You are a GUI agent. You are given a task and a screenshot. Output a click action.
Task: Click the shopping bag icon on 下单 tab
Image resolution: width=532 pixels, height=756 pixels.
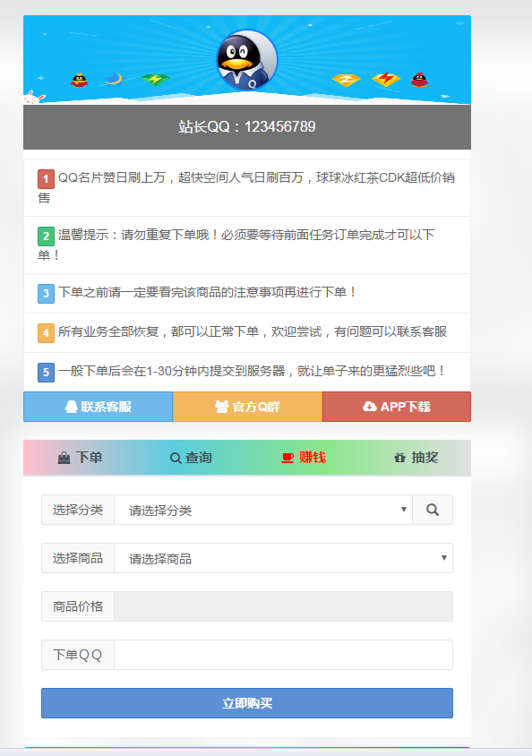coord(64,458)
